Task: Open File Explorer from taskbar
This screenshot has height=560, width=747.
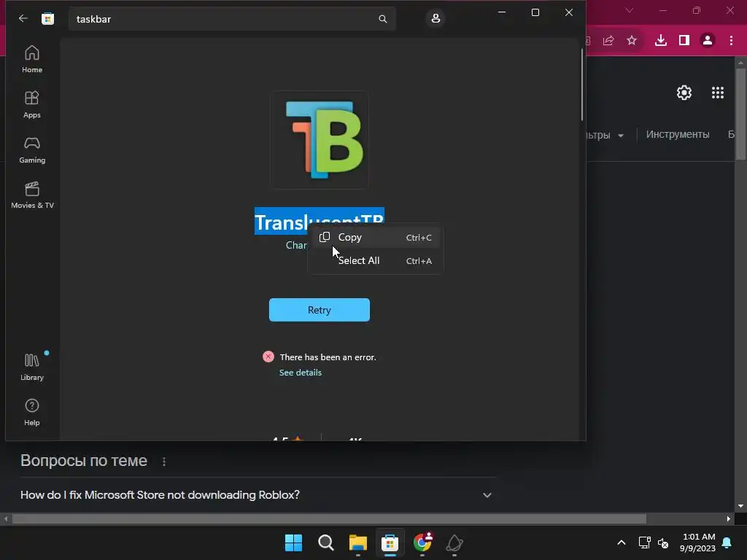Action: [357, 542]
